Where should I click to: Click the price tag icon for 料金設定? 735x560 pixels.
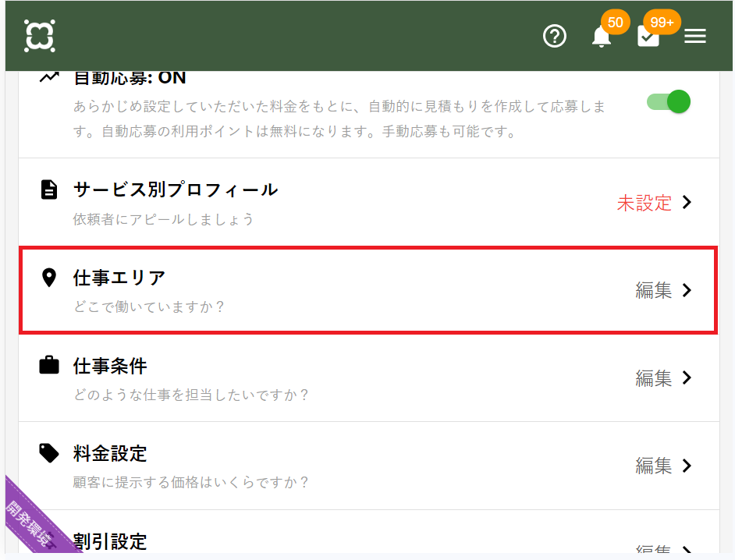click(x=49, y=453)
